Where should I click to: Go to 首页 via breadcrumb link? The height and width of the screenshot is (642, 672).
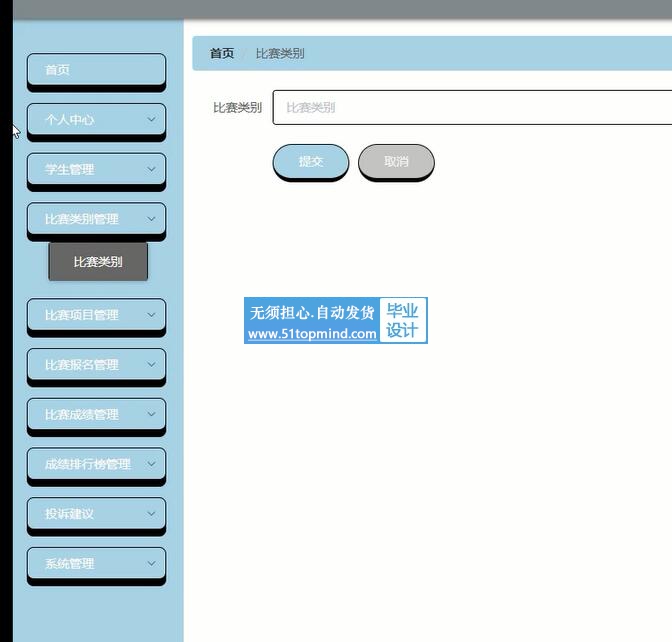222,54
